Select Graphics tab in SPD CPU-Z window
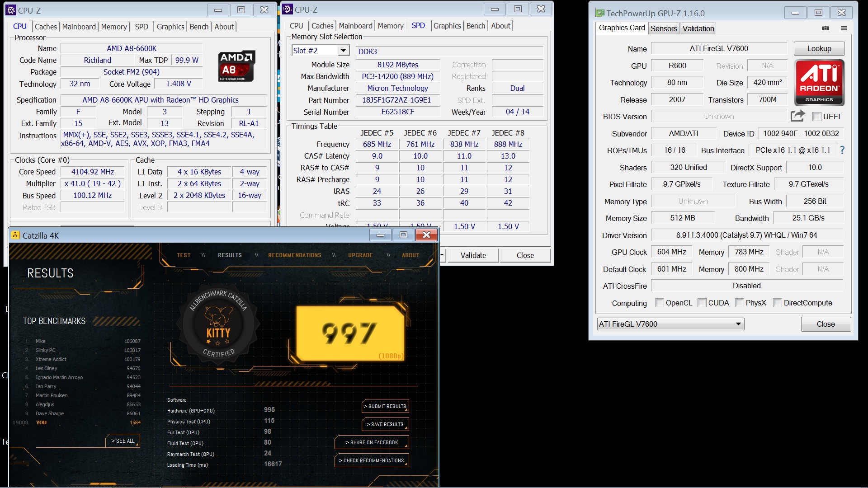 [447, 26]
